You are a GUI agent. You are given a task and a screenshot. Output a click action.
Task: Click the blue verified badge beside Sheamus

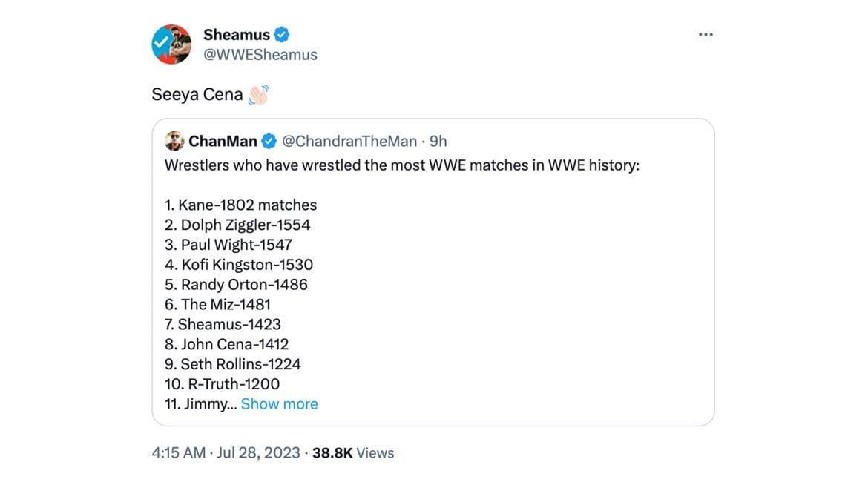[282, 34]
